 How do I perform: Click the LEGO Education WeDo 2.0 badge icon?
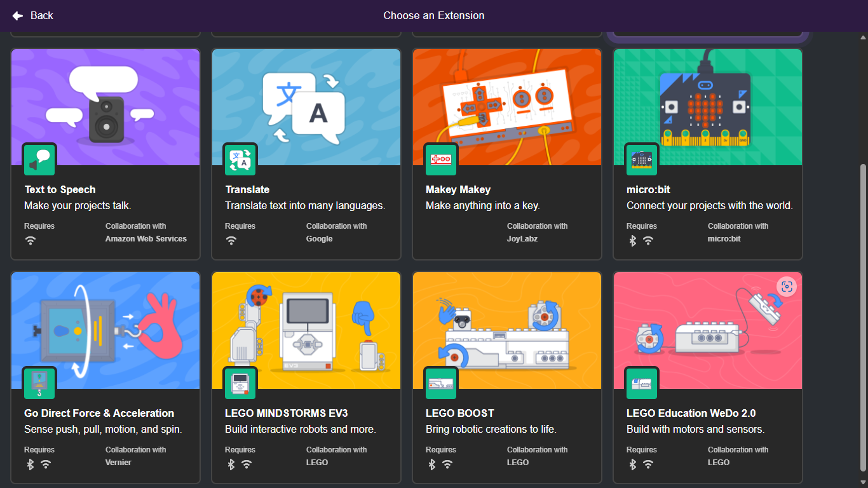click(x=642, y=383)
